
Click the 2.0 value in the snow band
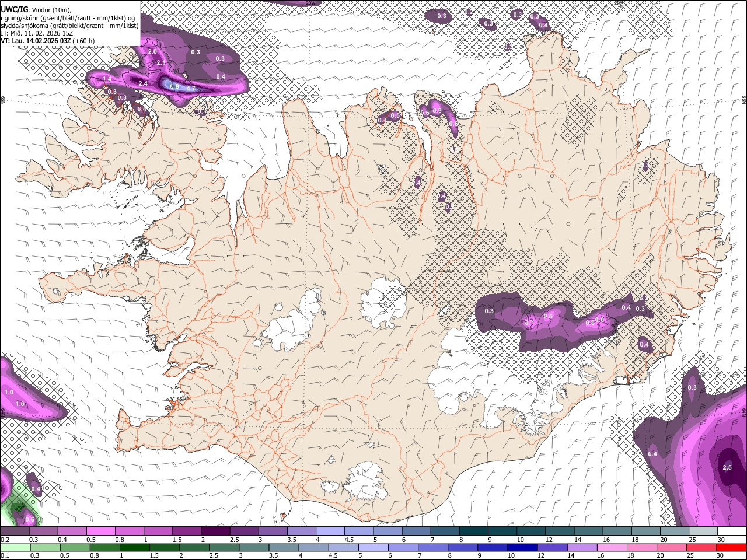152,52
